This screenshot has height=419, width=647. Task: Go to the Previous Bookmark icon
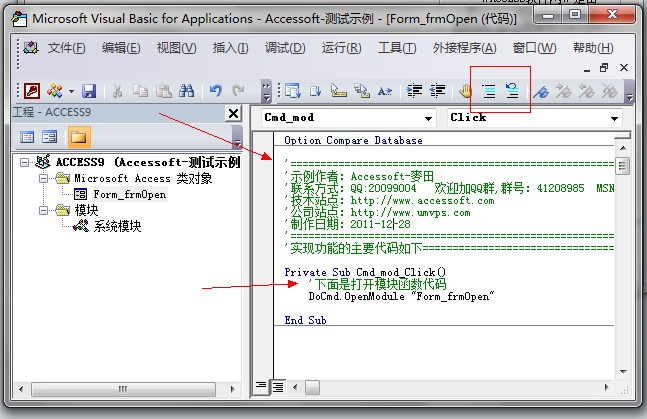pos(586,91)
